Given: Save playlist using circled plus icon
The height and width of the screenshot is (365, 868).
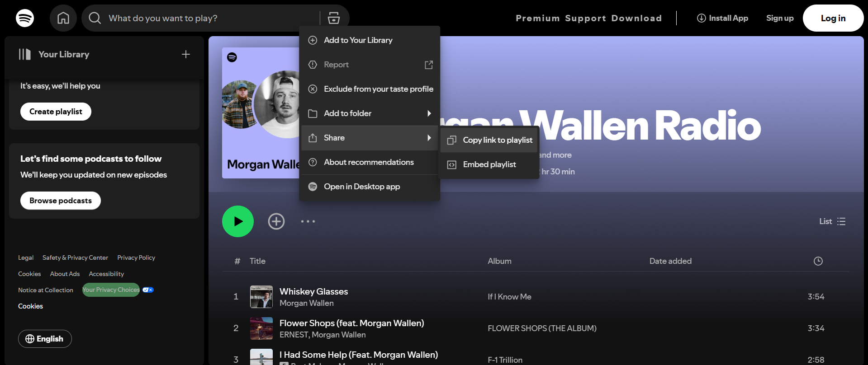Looking at the screenshot, I should pos(276,221).
